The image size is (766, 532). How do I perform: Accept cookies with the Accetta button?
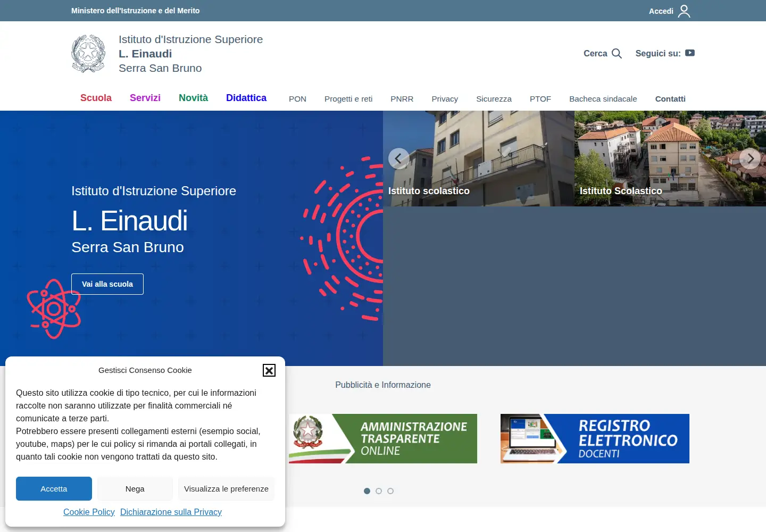click(54, 489)
